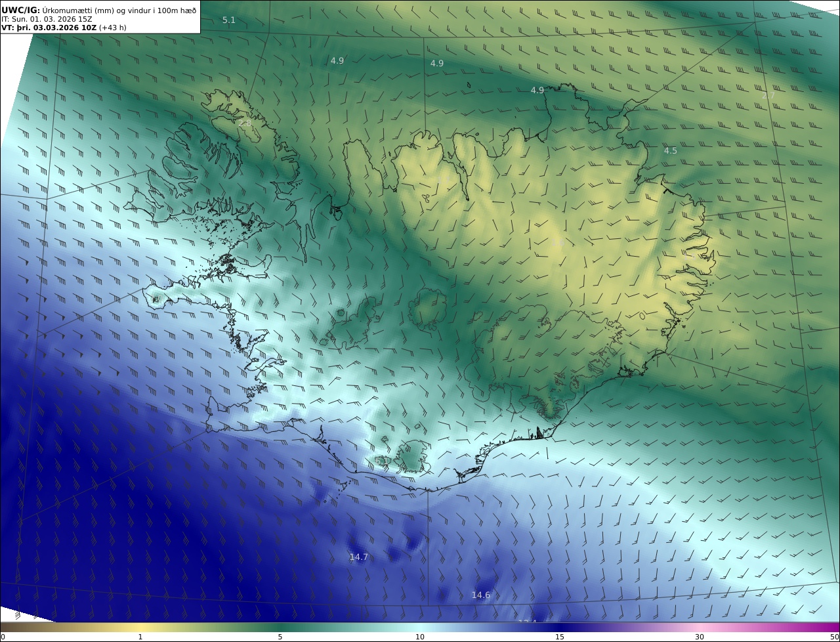Click the 2.7 value label near northeast edge
This screenshot has width=840, height=642.
click(768, 96)
